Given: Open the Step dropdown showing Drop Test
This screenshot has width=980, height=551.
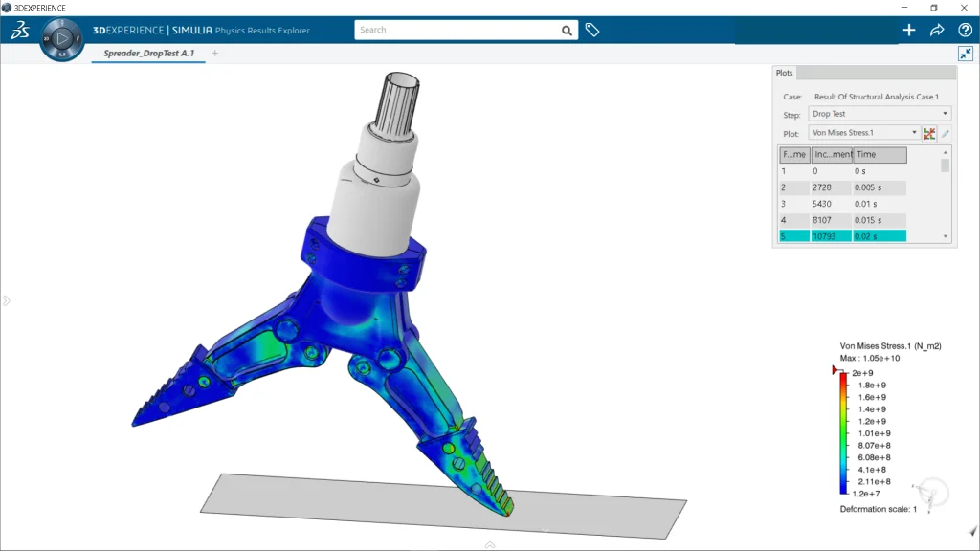Looking at the screenshot, I should tap(880, 114).
